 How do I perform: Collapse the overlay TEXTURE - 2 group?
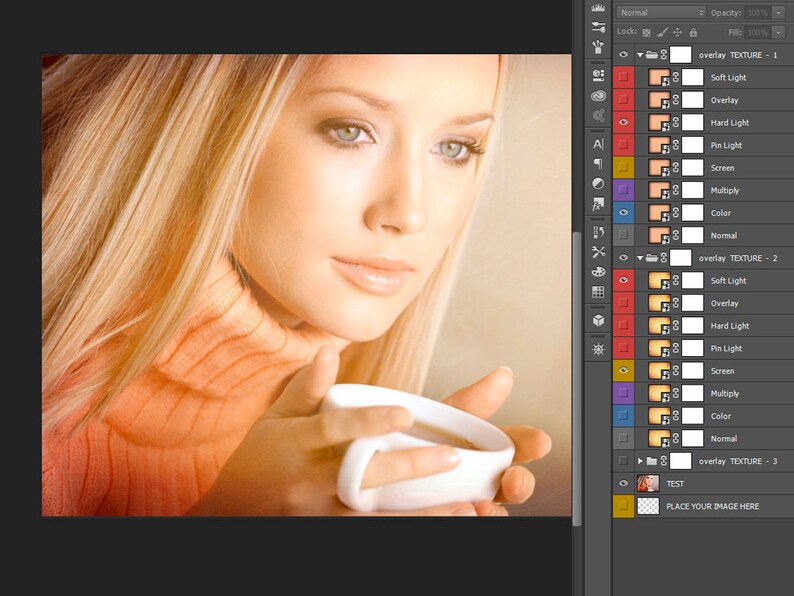640,258
